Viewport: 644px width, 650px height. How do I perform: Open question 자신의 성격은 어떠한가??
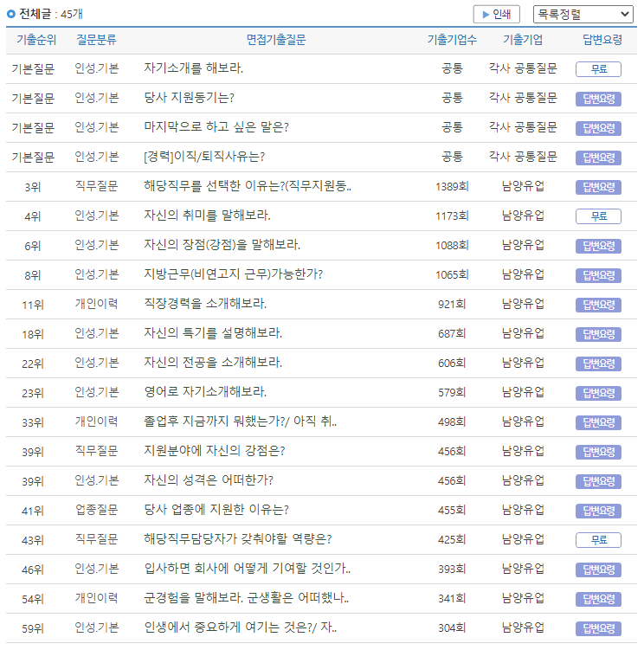click(209, 480)
